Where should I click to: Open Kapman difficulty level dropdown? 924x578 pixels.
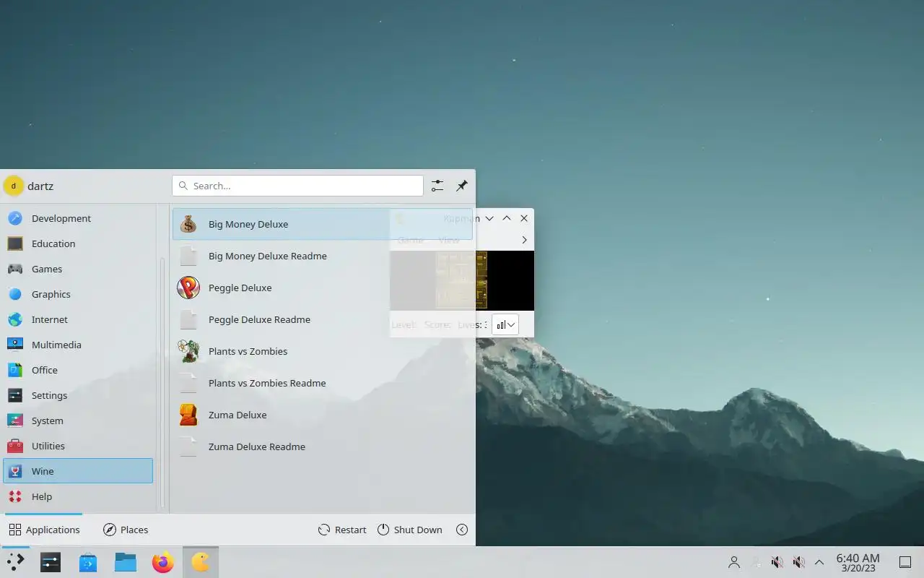(505, 324)
